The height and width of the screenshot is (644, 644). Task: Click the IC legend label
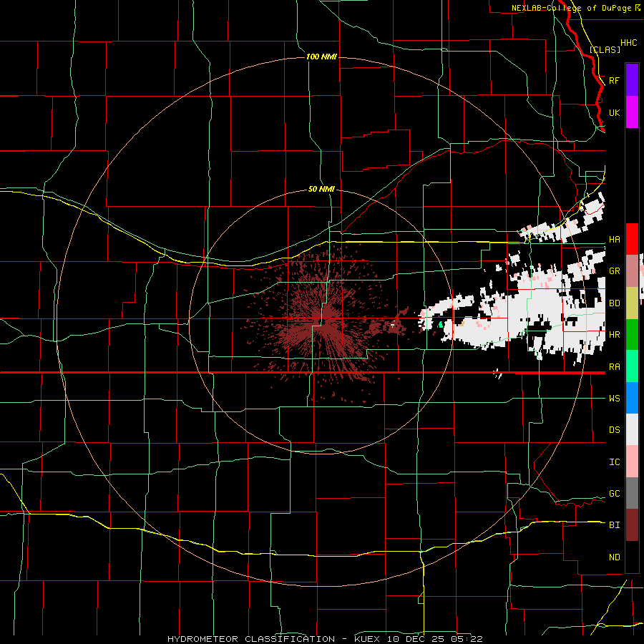[615, 462]
